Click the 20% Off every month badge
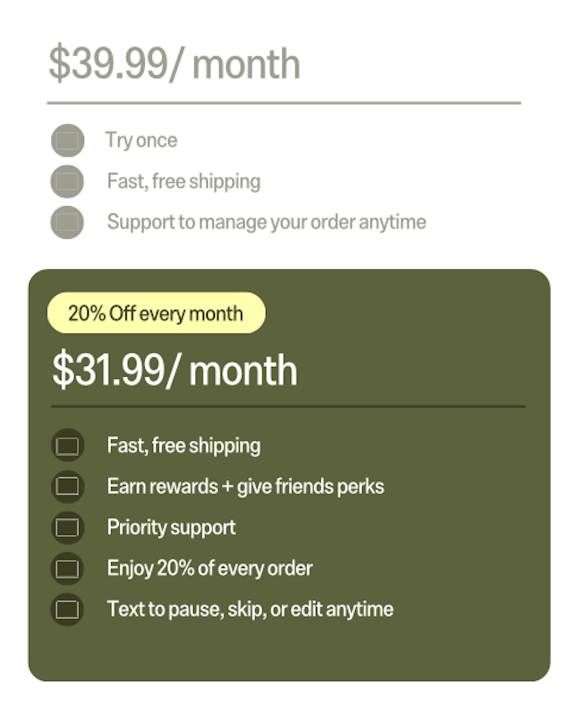Screen dimensions: 583x728 click(156, 313)
